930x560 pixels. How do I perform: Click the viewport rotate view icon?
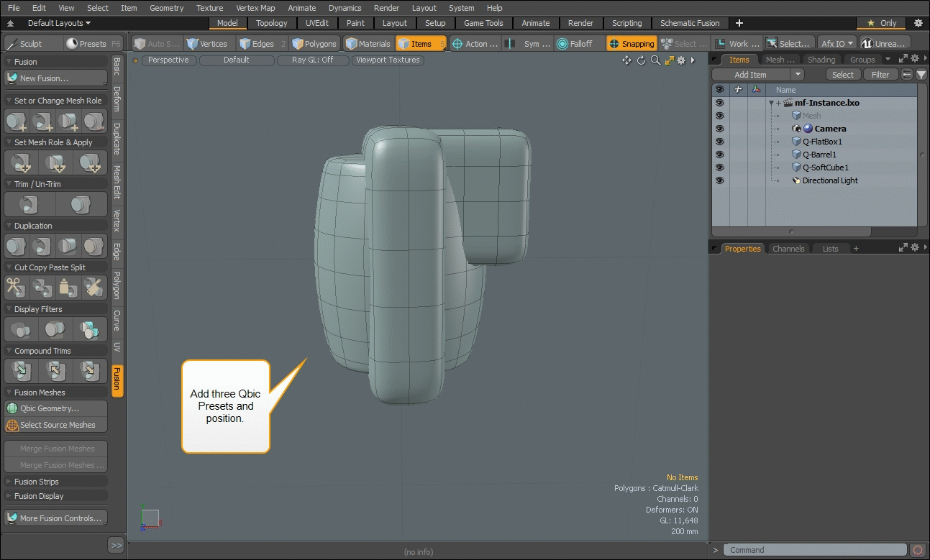pyautogui.click(x=641, y=60)
